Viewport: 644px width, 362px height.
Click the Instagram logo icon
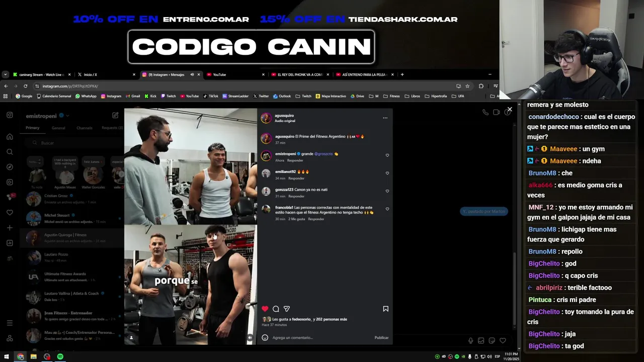point(10,115)
